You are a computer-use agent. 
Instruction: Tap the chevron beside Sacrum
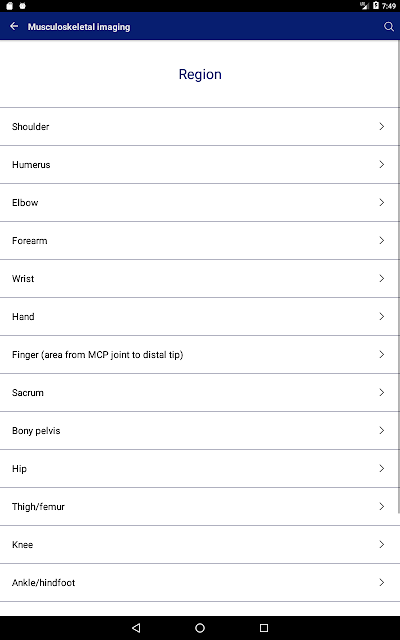pyautogui.click(x=382, y=393)
